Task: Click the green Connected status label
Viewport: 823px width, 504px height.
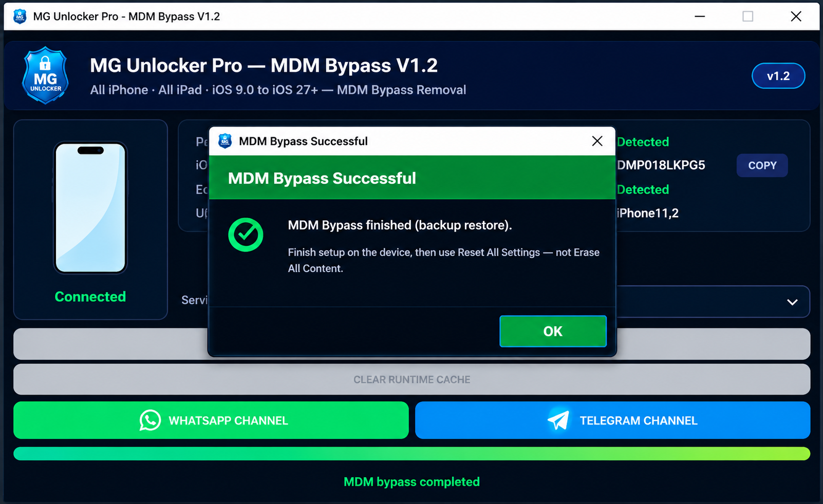Action: (x=90, y=297)
